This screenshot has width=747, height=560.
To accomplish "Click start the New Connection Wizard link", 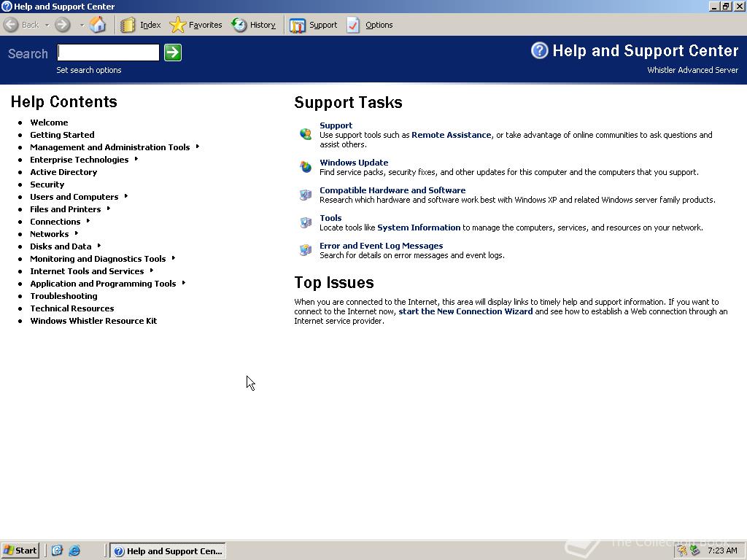I will pyautogui.click(x=465, y=311).
